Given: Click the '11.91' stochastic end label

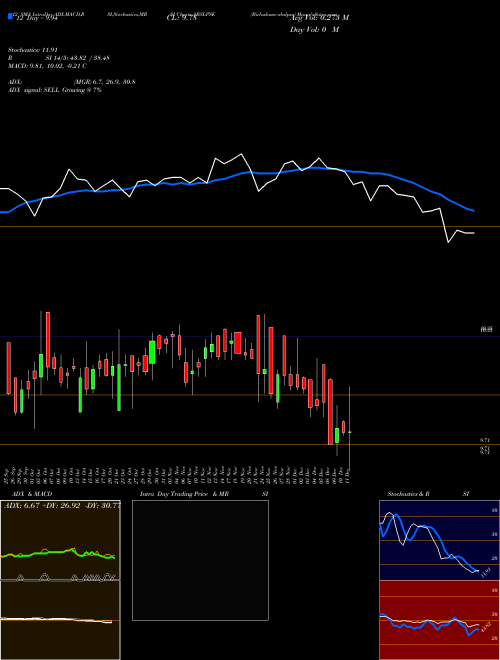Looking at the screenshot, I should [486, 573].
